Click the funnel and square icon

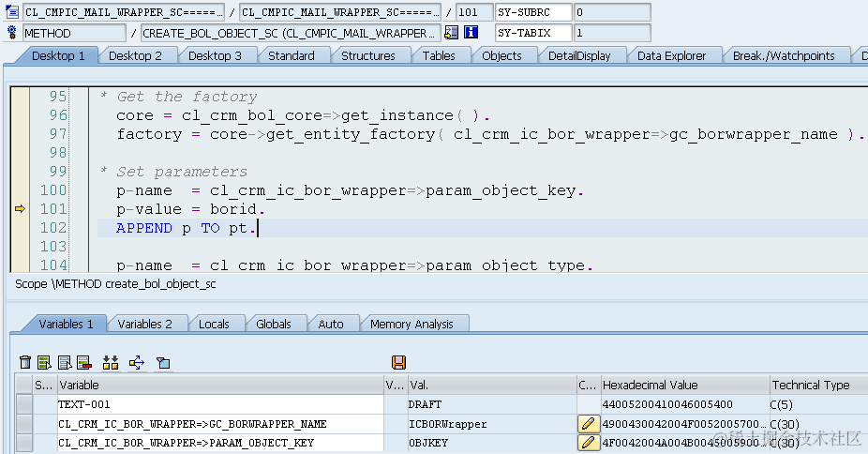click(163, 363)
